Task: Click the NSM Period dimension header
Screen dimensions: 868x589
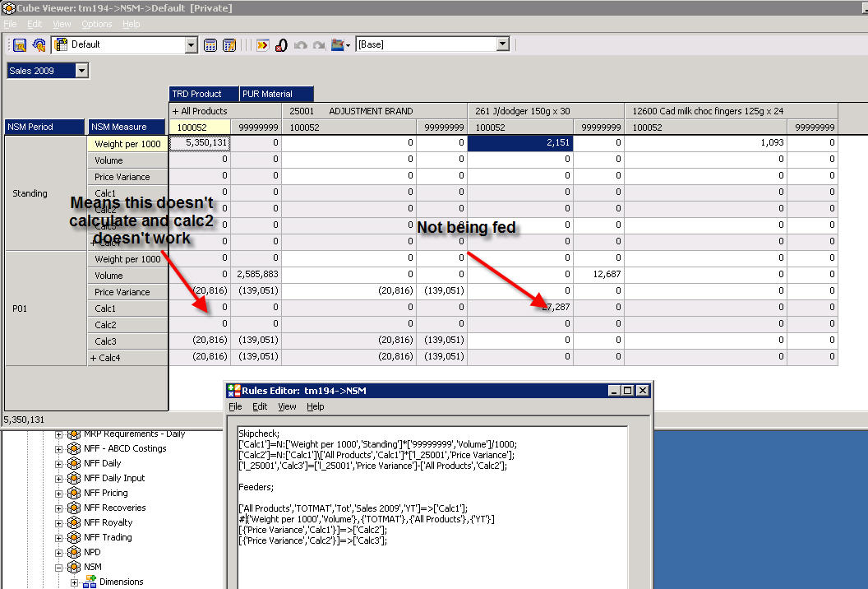Action: 44,127
